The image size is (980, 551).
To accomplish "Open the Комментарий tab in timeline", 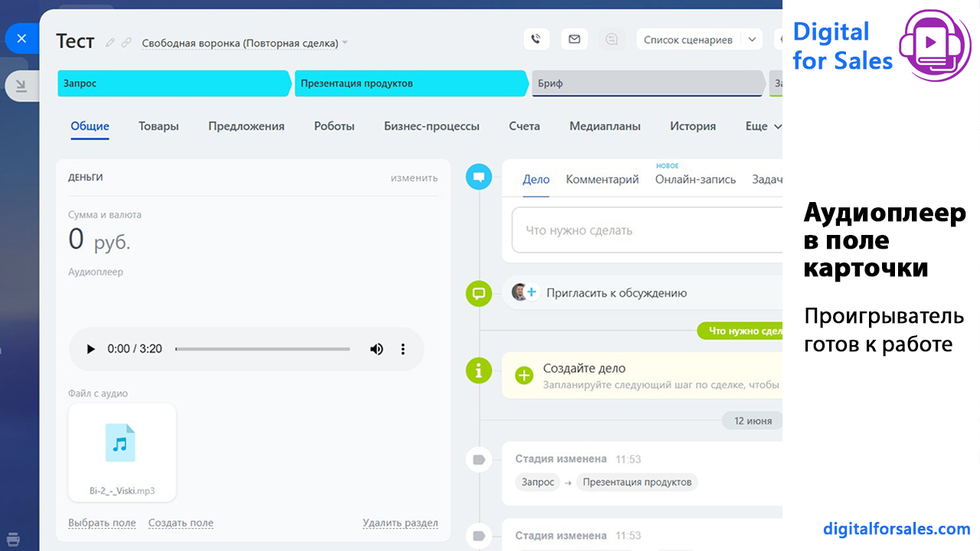I will tap(602, 179).
